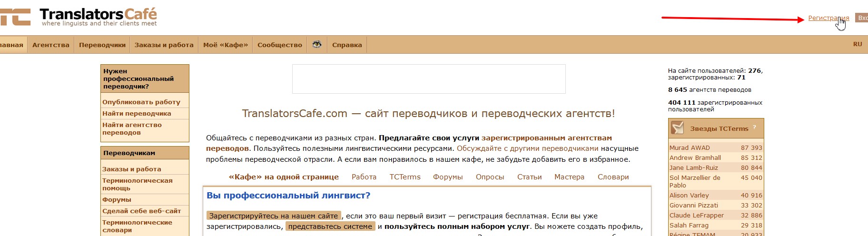Switch to the Мастера tab
This screenshot has height=236, width=868.
569,177
